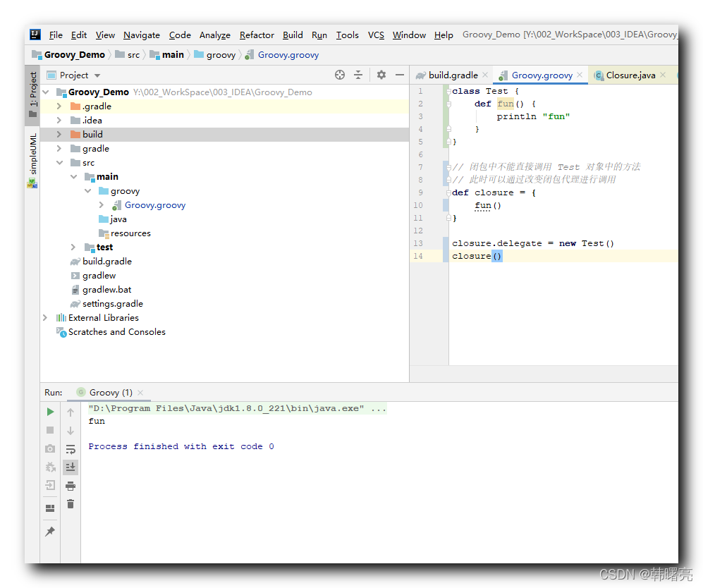Expand the Groovy.groovy file node
Screen dimensions: 703x588
pos(102,205)
